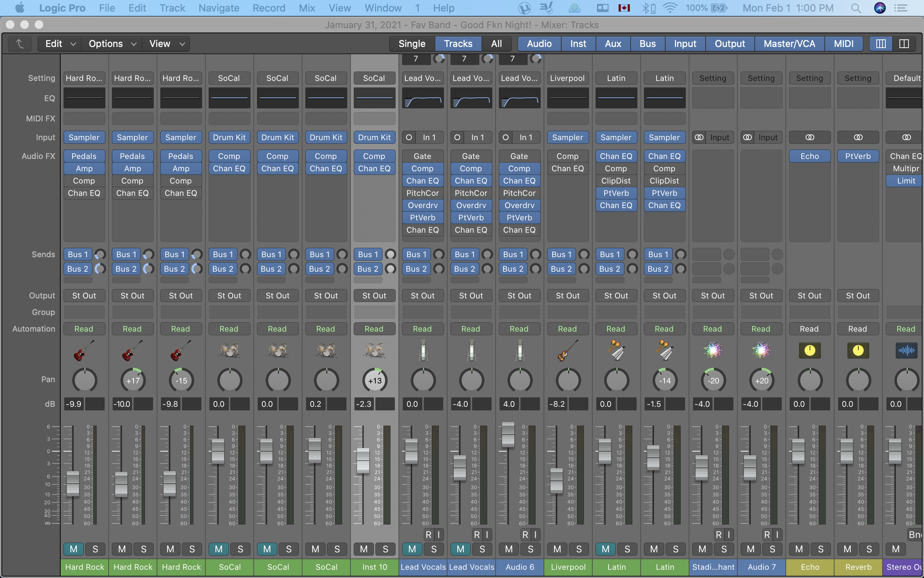Click the back arrow in mixer toolbar
This screenshot has height=578, width=924.
tap(20, 44)
